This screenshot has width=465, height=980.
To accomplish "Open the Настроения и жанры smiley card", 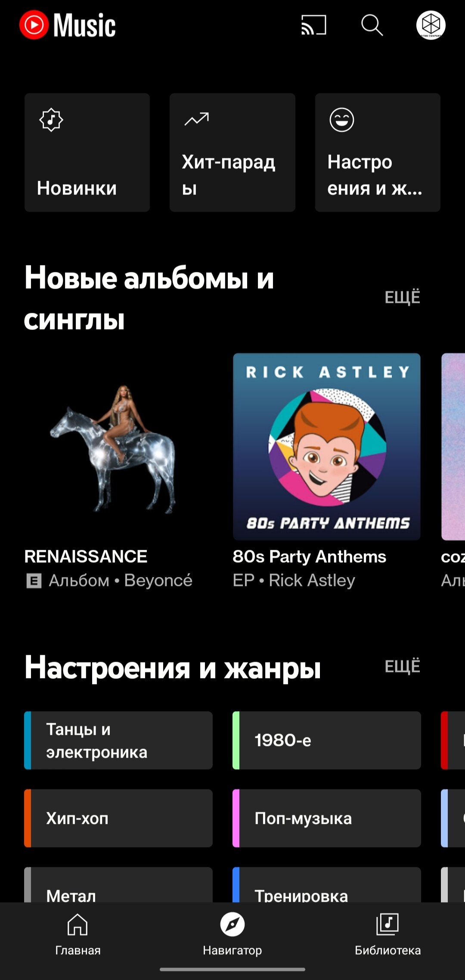I will point(378,152).
